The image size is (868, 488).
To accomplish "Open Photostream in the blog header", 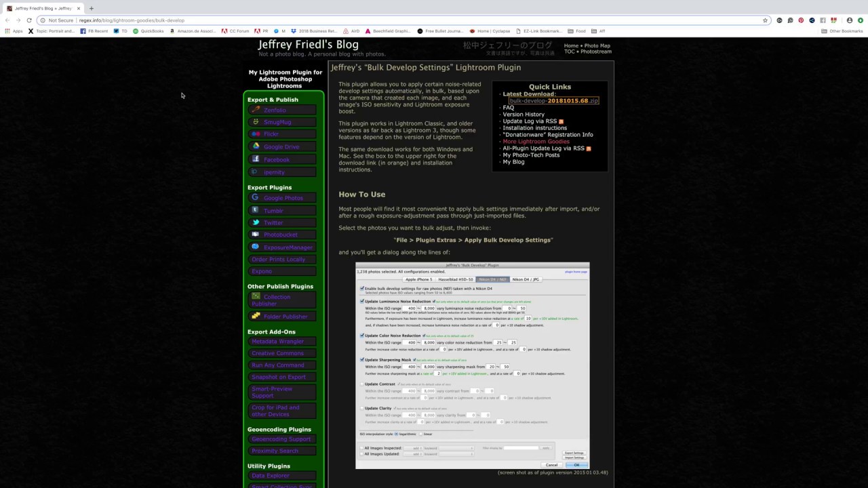I will click(x=595, y=52).
